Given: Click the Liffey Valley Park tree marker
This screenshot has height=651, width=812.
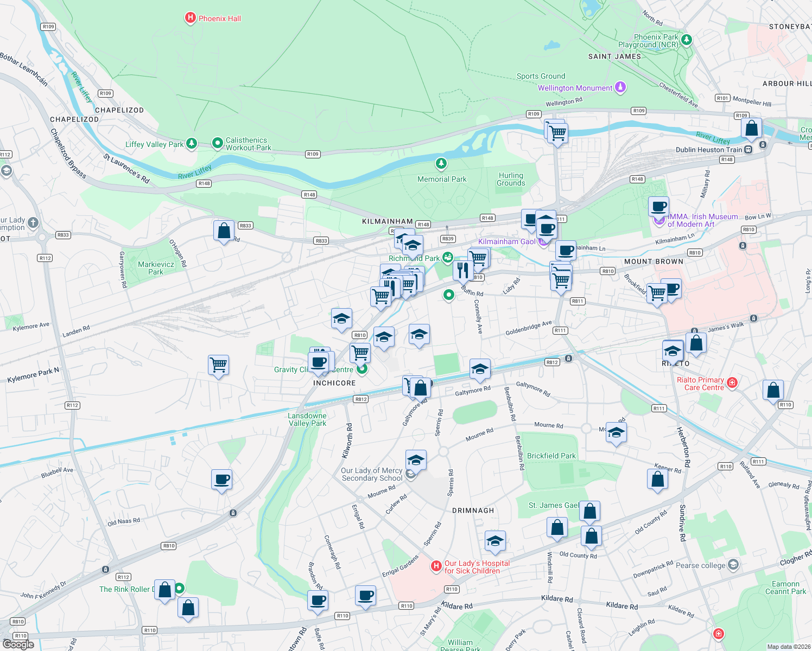Looking at the screenshot, I should click(x=191, y=143).
